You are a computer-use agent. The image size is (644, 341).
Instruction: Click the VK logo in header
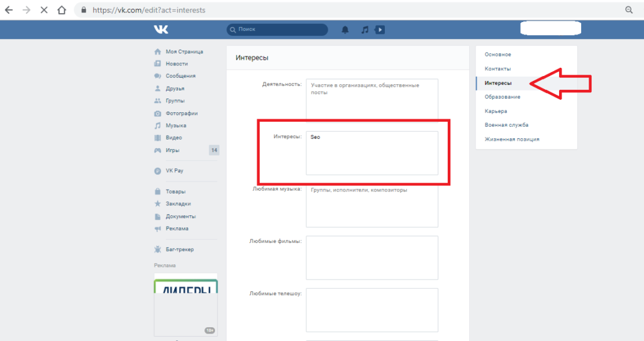[x=161, y=30]
